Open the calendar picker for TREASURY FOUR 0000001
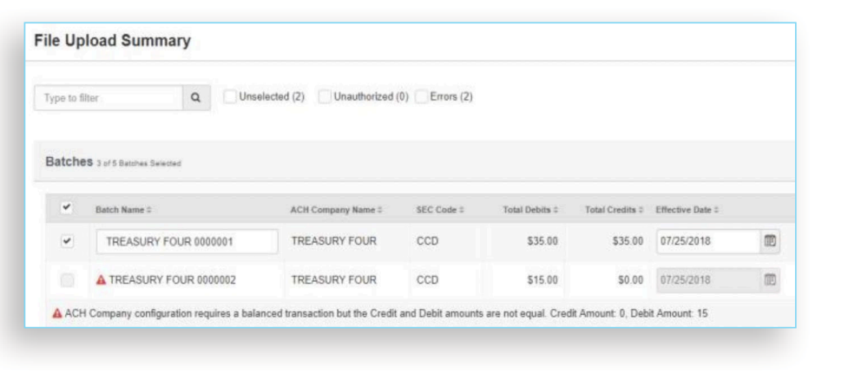 click(x=768, y=241)
